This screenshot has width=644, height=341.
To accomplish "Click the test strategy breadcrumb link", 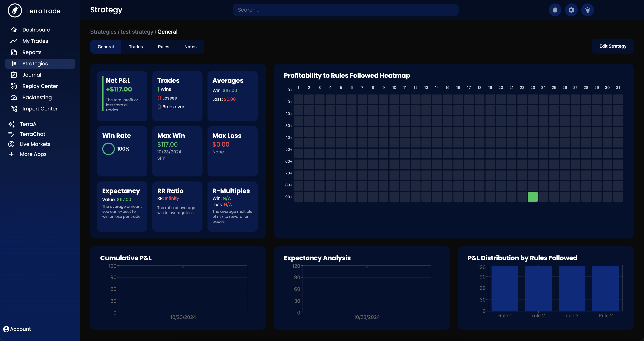I will point(137,32).
